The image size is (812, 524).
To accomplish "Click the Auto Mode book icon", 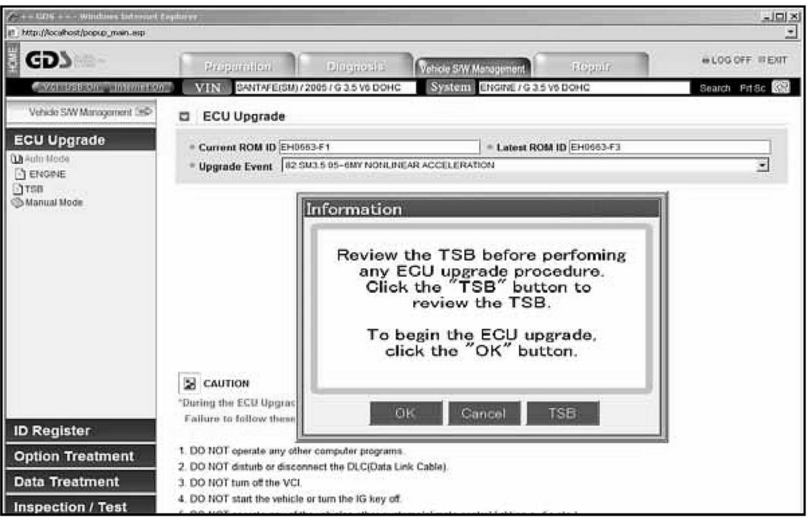I will point(17,159).
